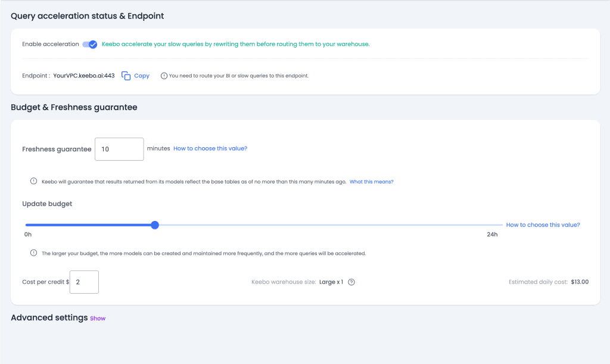Click the endpoint text YourVPC.keebo.ai:443
Image resolution: width=610 pixels, height=364 pixels.
click(84, 76)
